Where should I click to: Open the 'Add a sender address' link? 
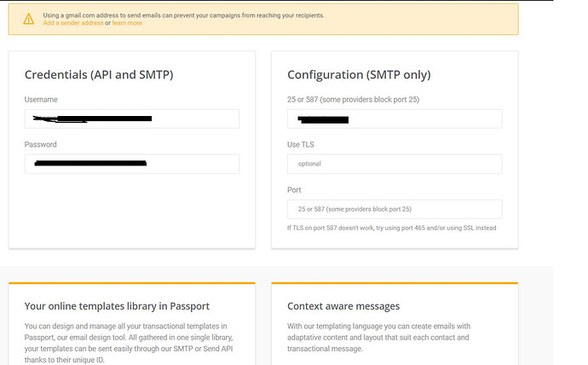click(73, 23)
